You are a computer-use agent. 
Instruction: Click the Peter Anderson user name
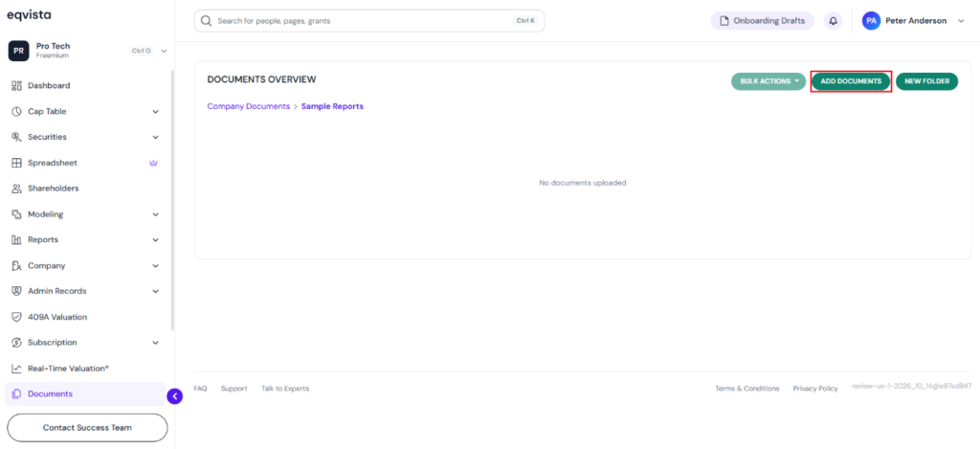(916, 21)
